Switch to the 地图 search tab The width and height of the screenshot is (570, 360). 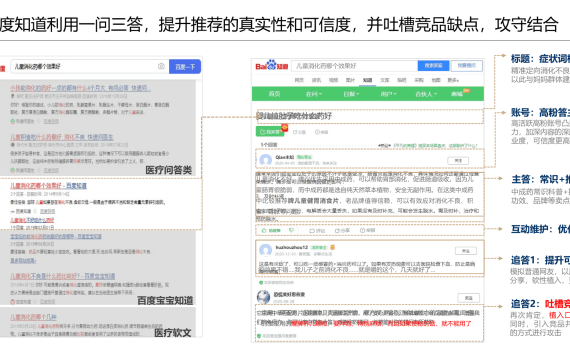point(436,80)
